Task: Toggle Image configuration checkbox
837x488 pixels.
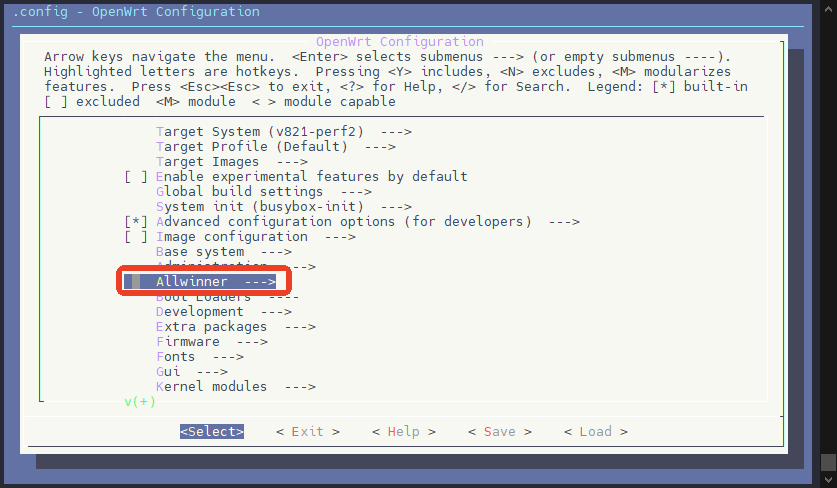Action: 136,237
